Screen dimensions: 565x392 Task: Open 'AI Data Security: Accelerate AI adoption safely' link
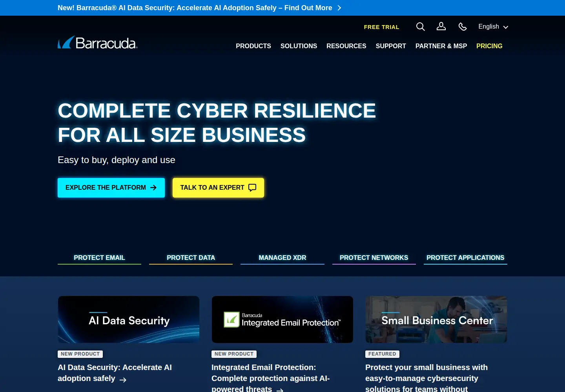pos(115,373)
